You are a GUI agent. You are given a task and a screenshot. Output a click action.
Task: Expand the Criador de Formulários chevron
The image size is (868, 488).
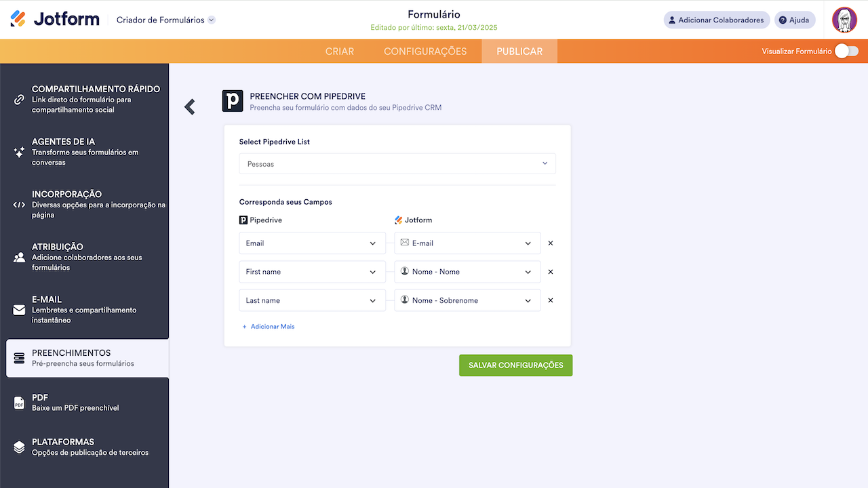coord(211,20)
